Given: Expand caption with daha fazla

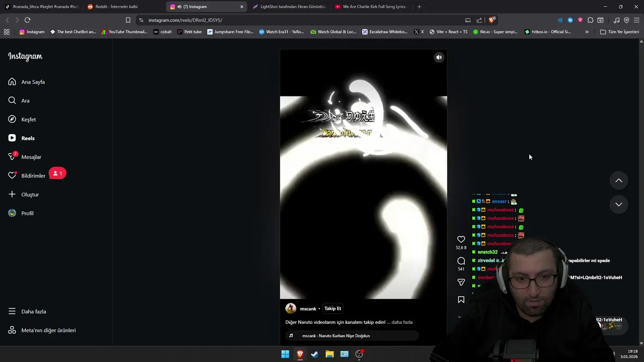Looking at the screenshot, I should (402, 322).
